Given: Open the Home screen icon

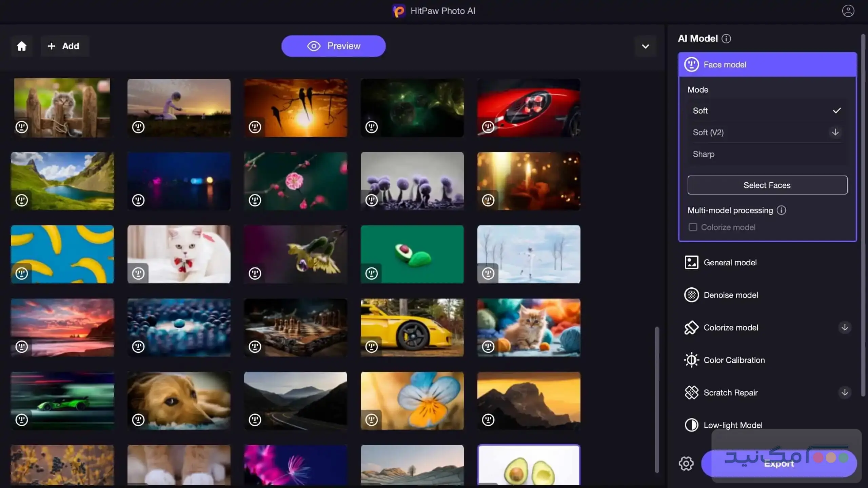Looking at the screenshot, I should pos(21,46).
